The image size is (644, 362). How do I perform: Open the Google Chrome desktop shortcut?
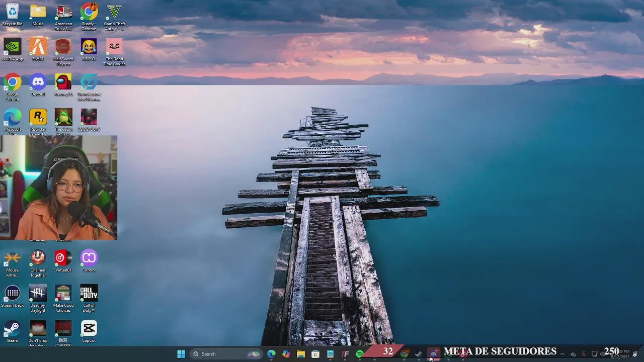[12, 88]
